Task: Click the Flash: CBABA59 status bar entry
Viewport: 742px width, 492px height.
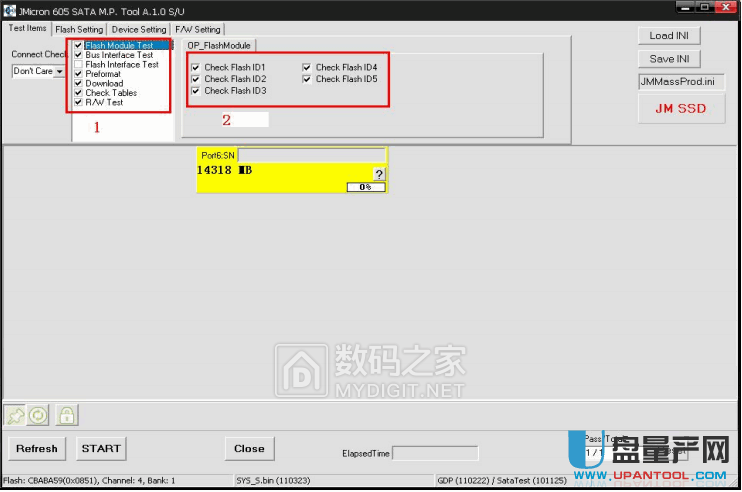Action: (89, 481)
